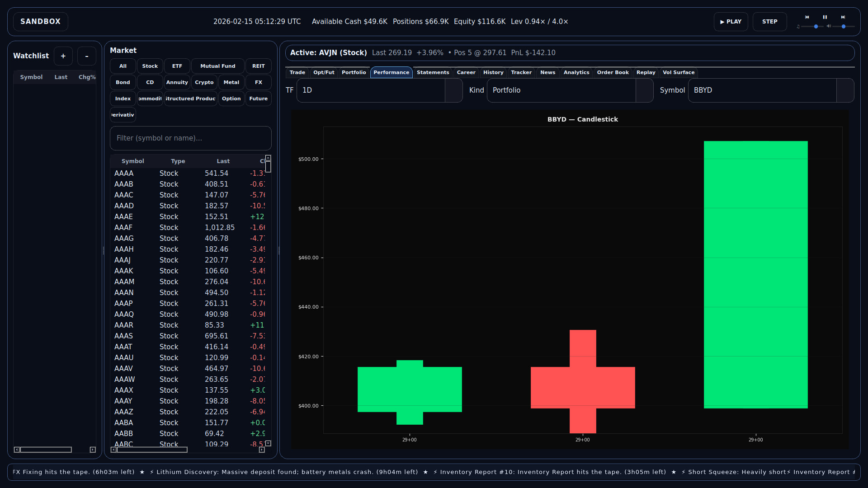Toggle the FX market filter

pos(258,82)
